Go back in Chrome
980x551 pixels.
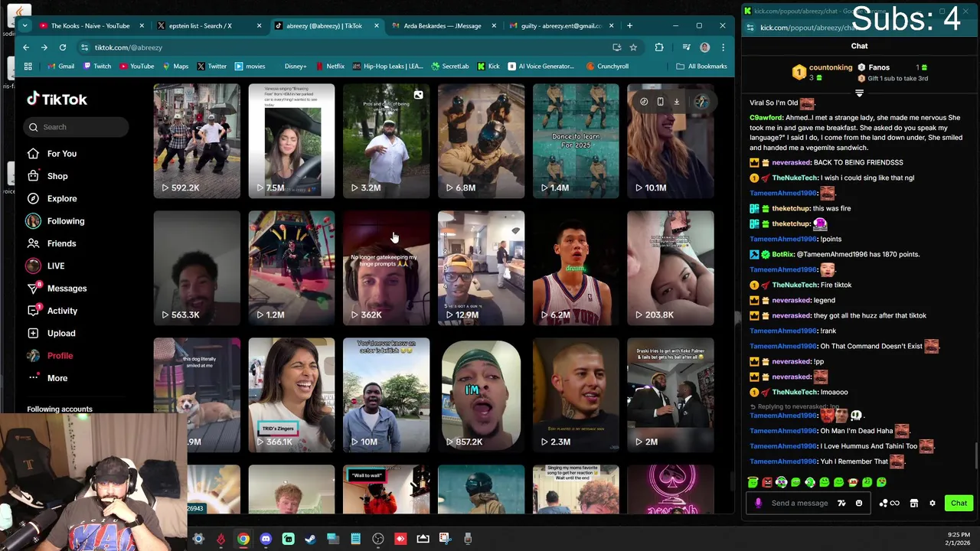(26, 47)
